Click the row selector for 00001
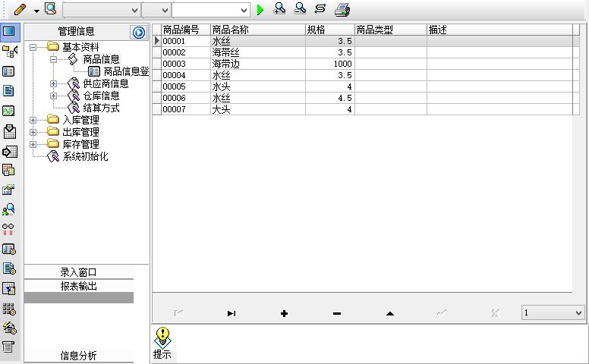 click(156, 41)
